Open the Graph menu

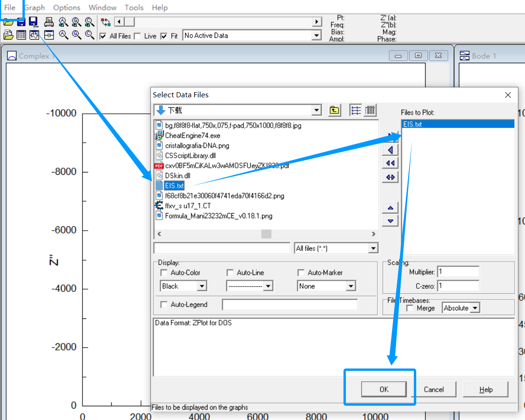coord(35,8)
